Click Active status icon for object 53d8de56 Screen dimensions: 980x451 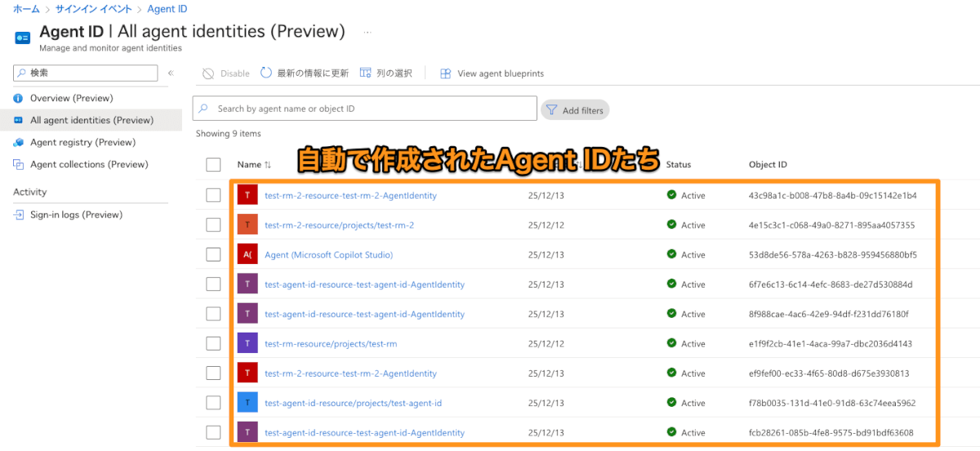672,255
